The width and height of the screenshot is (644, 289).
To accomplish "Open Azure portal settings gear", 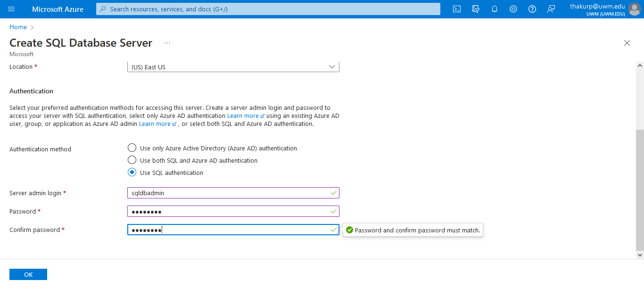I will (x=513, y=8).
